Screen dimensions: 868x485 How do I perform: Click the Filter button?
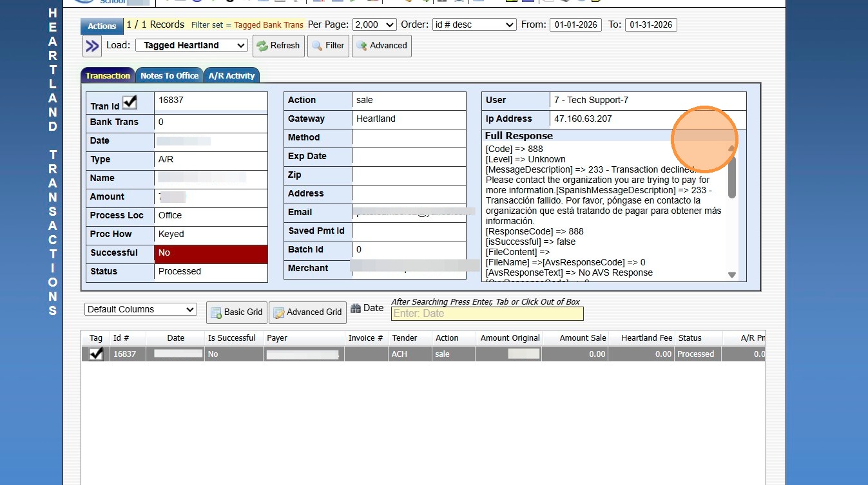click(329, 46)
